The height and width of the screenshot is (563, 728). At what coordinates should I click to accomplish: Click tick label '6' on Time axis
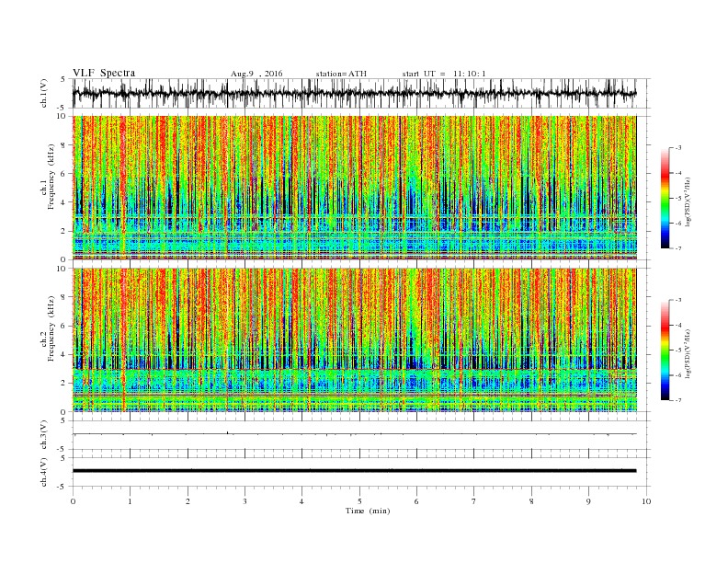[416, 501]
